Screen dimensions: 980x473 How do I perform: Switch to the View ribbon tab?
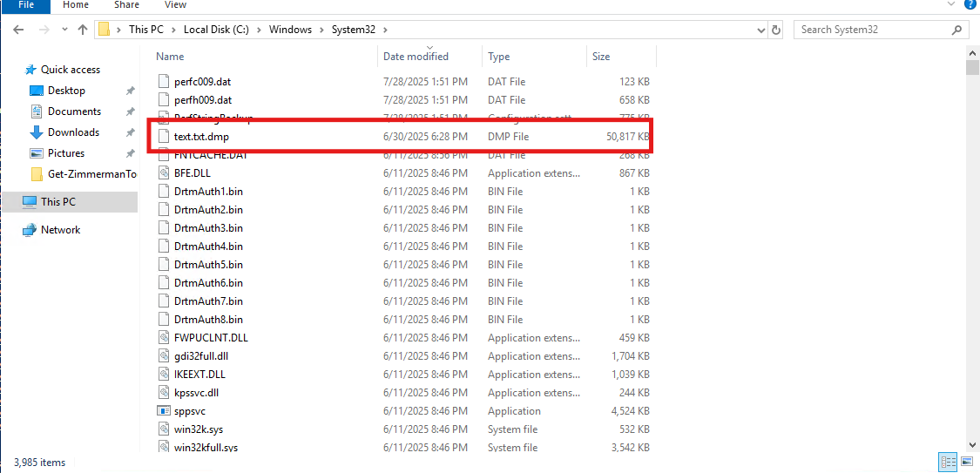click(x=175, y=5)
